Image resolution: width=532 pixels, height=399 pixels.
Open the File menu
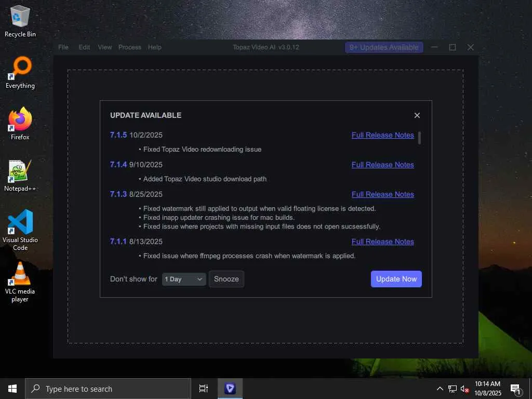point(63,47)
